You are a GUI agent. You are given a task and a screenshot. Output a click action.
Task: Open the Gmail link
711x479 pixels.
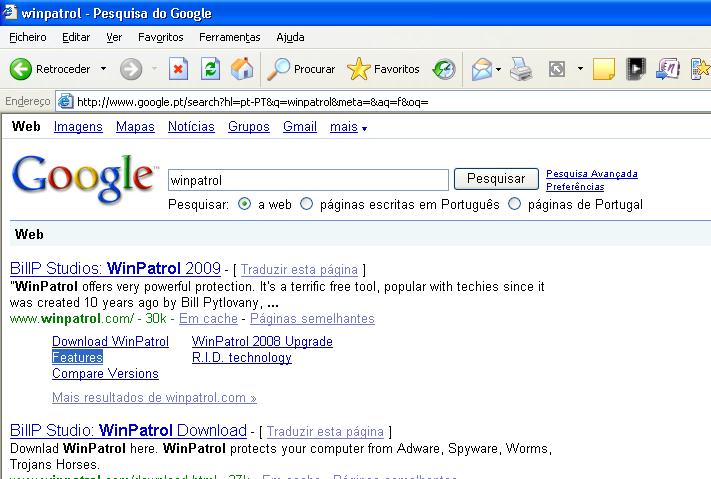point(300,127)
